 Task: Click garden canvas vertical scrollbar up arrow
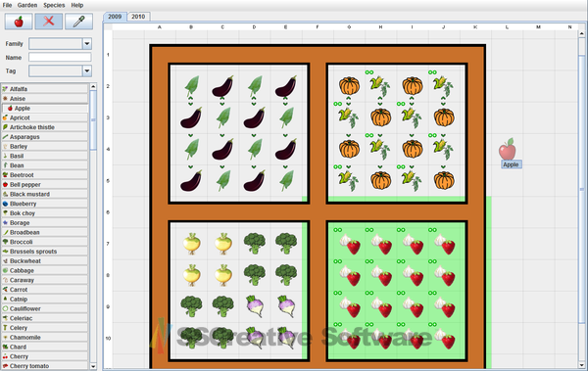coord(581,33)
